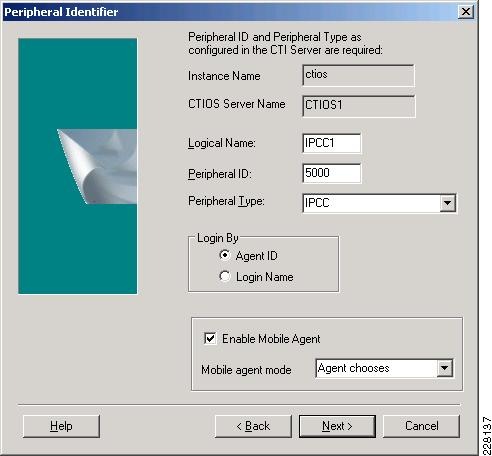Viewport: 492px width, 456px height.
Task: Focus the Peripheral ID field showing 5000
Action: [x=331, y=173]
